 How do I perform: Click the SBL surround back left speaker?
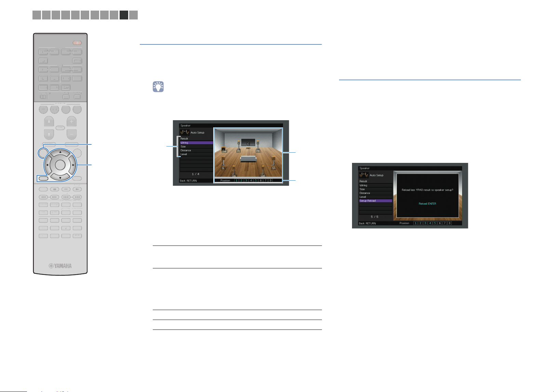coord(234,171)
